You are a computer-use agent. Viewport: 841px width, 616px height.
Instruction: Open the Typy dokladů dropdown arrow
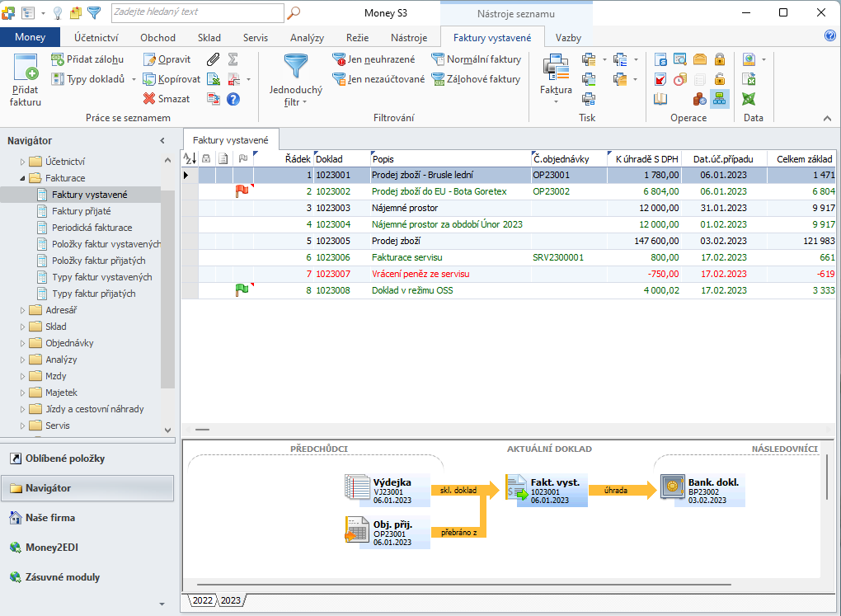click(x=134, y=79)
